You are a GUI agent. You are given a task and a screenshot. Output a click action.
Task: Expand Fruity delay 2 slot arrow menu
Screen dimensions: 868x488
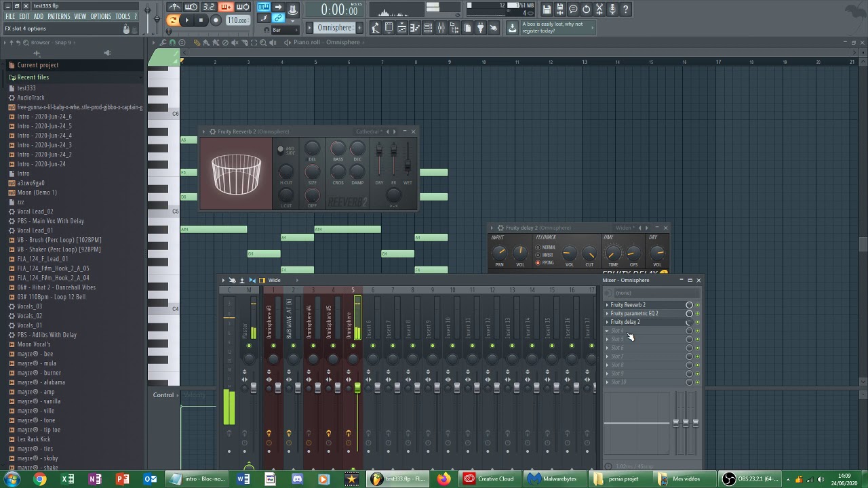(607, 322)
